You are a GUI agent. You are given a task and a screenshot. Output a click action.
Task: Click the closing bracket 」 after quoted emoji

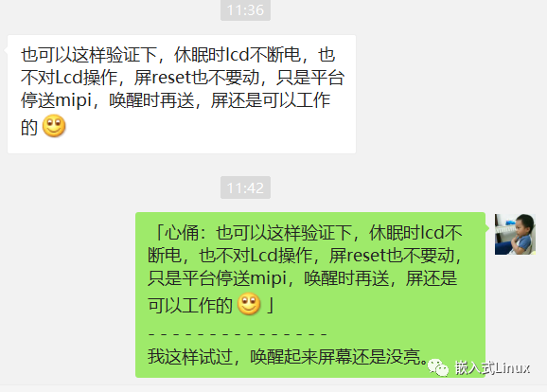pos(270,304)
